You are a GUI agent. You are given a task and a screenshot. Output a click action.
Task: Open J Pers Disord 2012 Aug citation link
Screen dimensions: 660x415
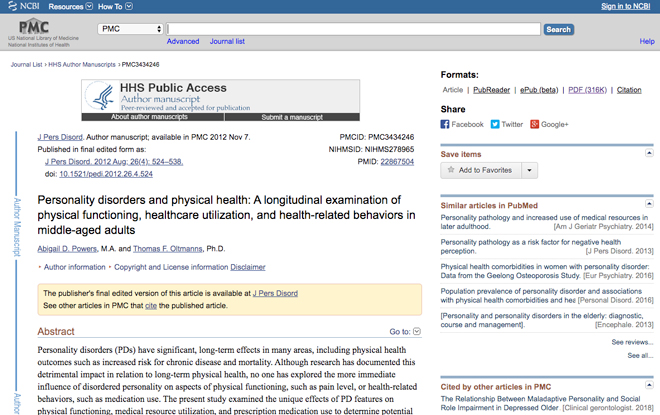114,162
